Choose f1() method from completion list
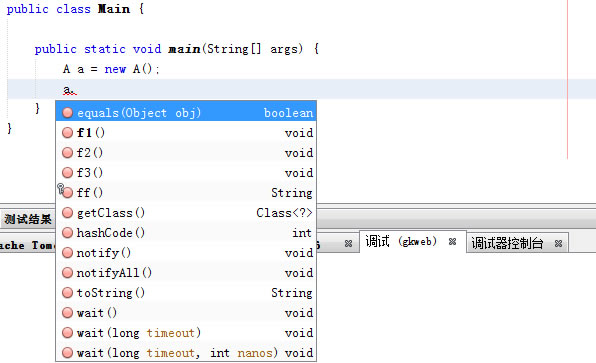This screenshot has width=596, height=363. (x=186, y=133)
